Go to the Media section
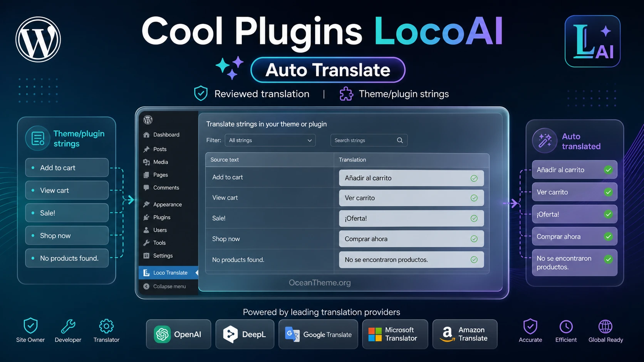 pos(161,162)
